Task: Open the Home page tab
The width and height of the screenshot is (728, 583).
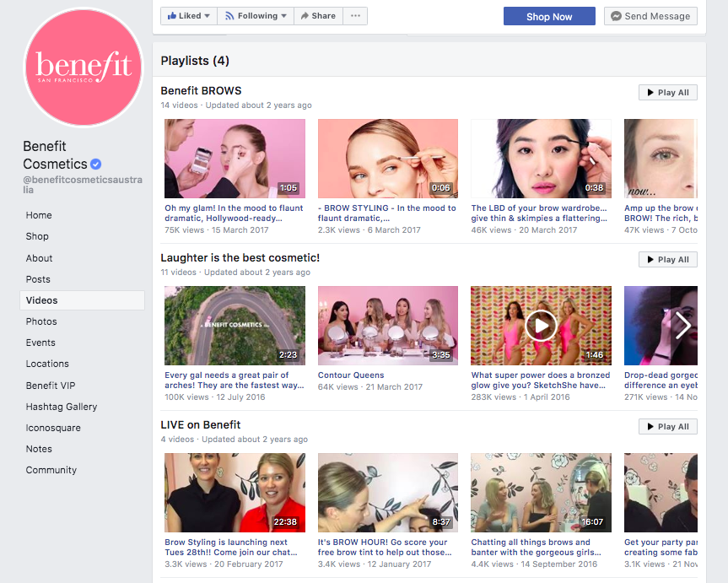Action: click(39, 215)
